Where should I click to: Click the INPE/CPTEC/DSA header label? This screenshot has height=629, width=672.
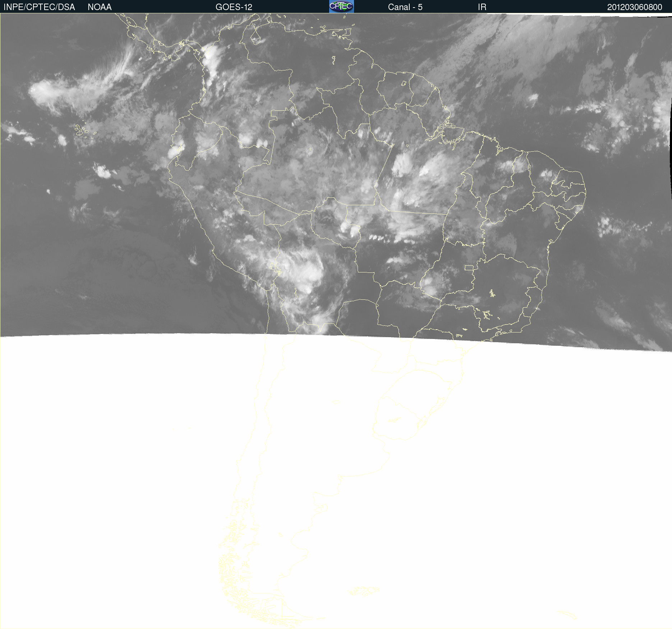coord(39,7)
